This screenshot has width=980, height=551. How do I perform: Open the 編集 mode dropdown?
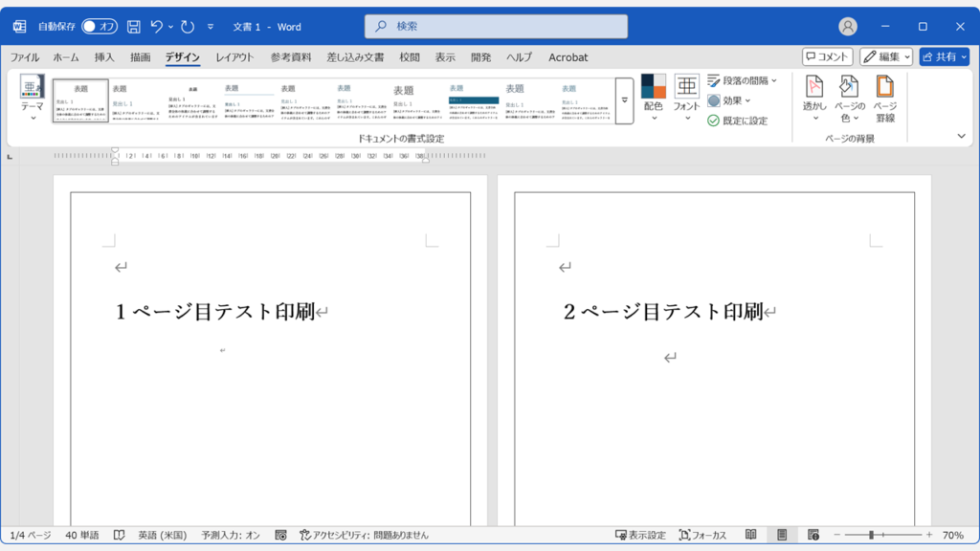[886, 56]
